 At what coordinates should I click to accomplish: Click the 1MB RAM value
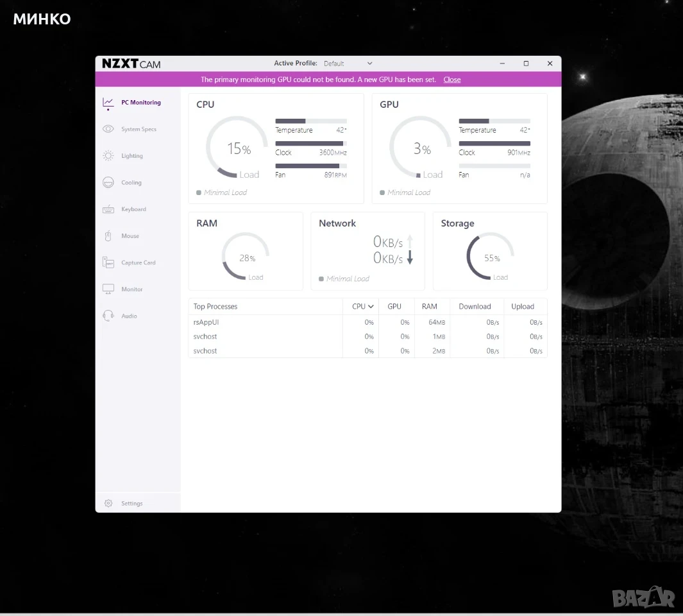tap(439, 337)
